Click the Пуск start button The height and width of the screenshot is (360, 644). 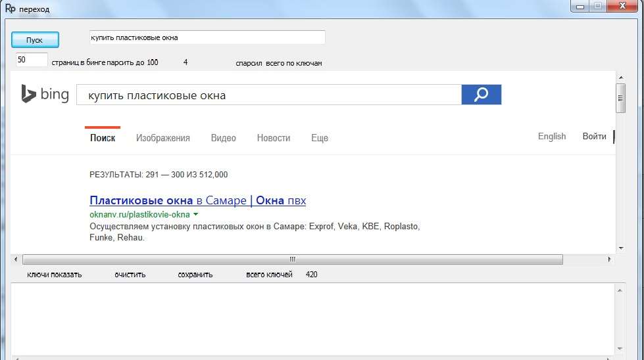(x=35, y=40)
